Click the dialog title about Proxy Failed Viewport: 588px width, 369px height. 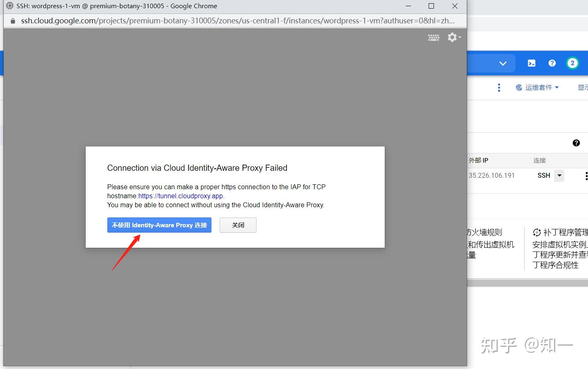pos(197,168)
